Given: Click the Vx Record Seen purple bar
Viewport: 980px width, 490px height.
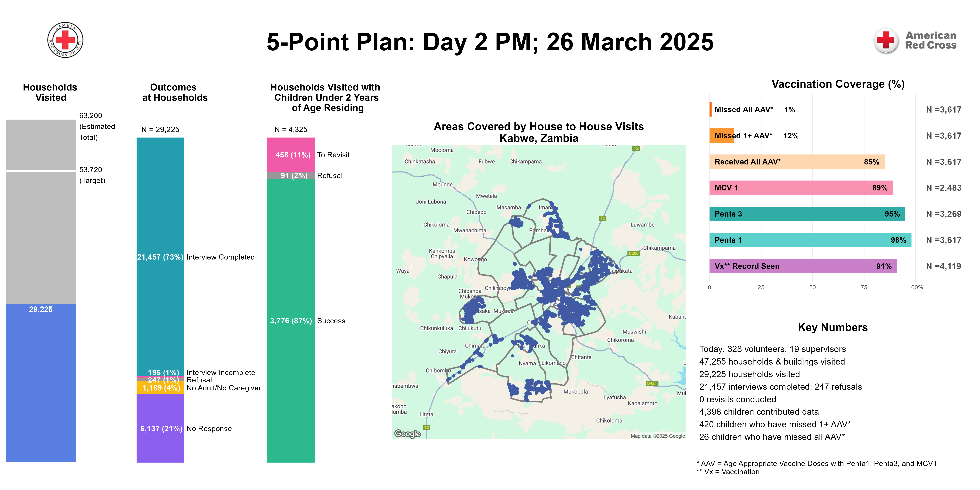Looking at the screenshot, I should pos(803,266).
